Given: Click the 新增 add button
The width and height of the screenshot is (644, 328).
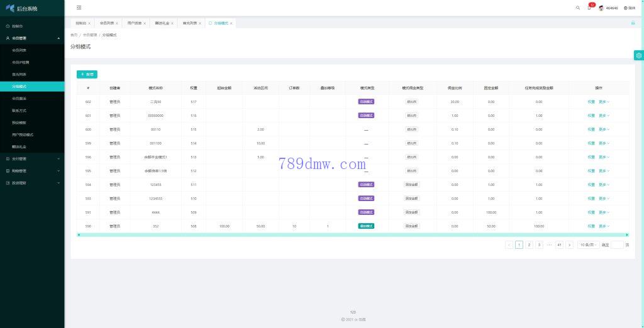Looking at the screenshot, I should 87,74.
